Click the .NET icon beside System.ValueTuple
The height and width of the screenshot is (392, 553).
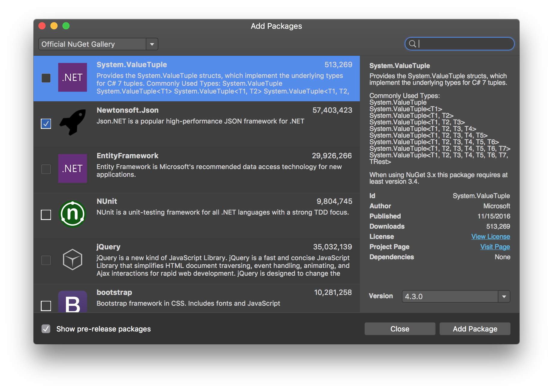[73, 78]
